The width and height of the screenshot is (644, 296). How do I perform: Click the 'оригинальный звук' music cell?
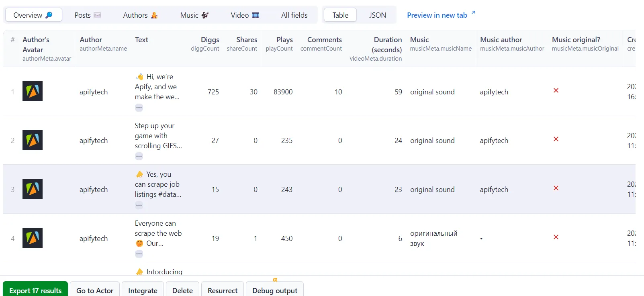pos(433,238)
